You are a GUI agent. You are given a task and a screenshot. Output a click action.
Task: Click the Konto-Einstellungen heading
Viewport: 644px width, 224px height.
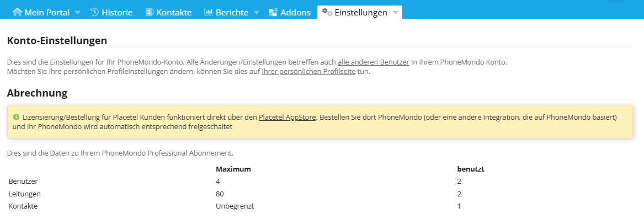pyautogui.click(x=57, y=40)
